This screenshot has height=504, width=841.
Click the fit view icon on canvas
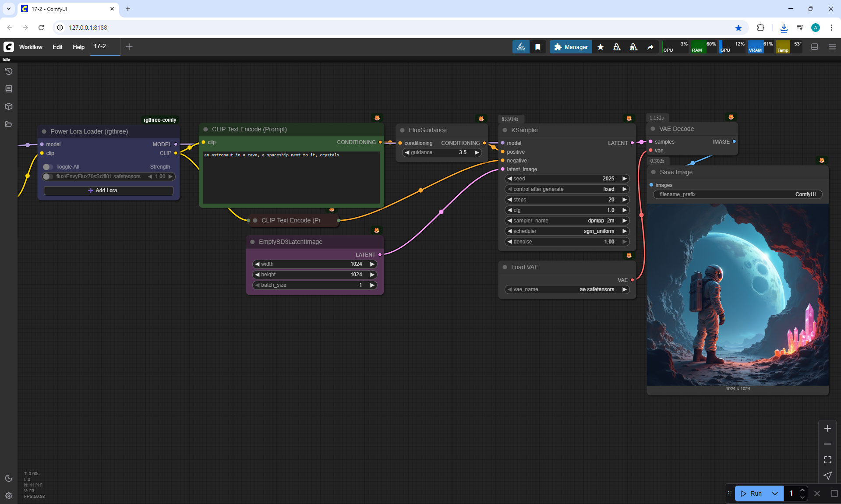827,460
